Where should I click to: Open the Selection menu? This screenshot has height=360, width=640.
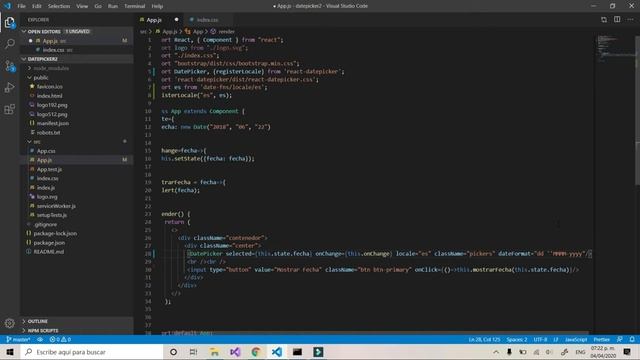click(x=59, y=6)
